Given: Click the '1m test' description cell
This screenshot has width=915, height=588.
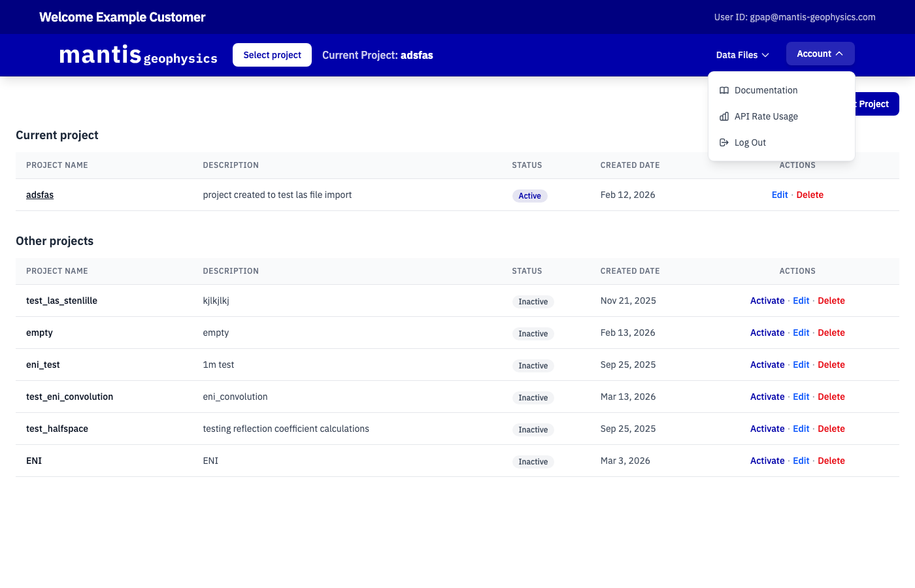Looking at the screenshot, I should pyautogui.click(x=218, y=365).
